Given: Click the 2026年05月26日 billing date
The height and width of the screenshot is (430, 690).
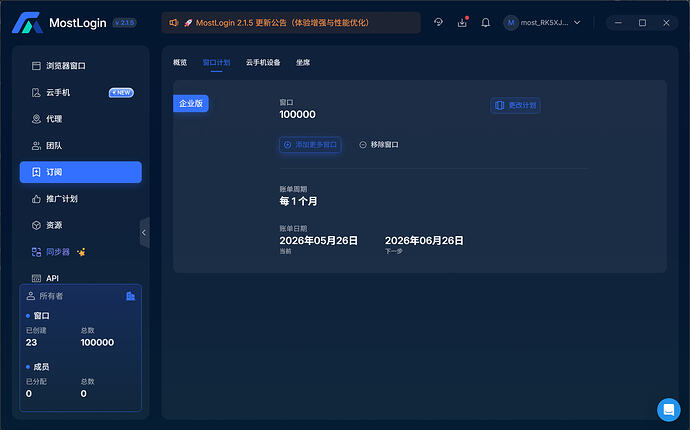Looking at the screenshot, I should point(319,240).
